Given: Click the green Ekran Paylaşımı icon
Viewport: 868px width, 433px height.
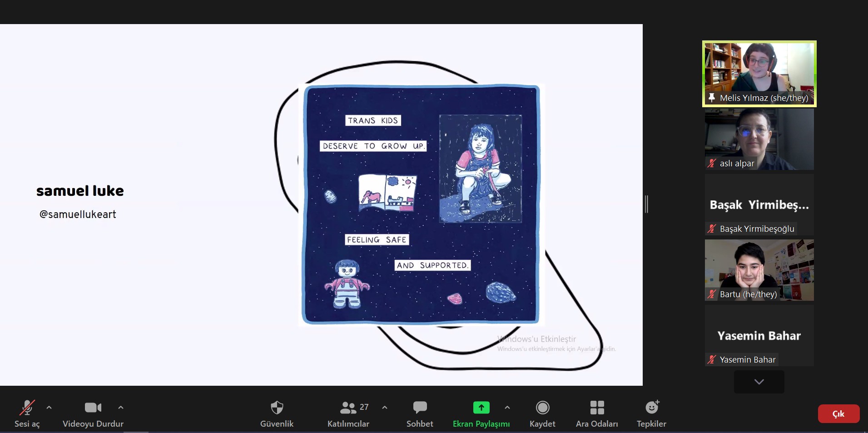Looking at the screenshot, I should [481, 408].
